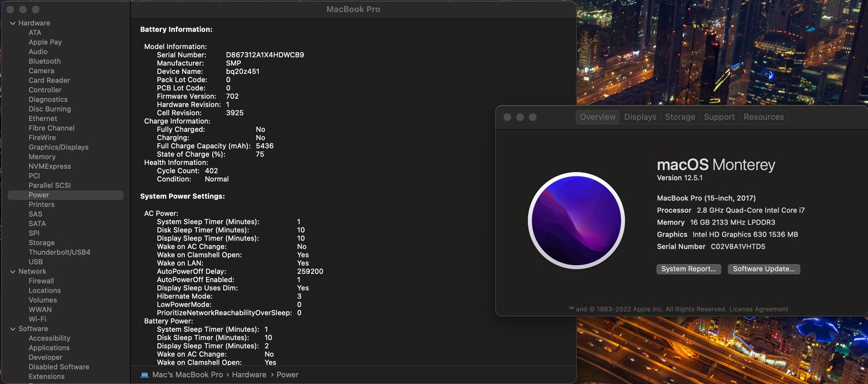Viewport: 868px width, 384px height.
Task: Select the Support tab
Action: pyautogui.click(x=719, y=117)
